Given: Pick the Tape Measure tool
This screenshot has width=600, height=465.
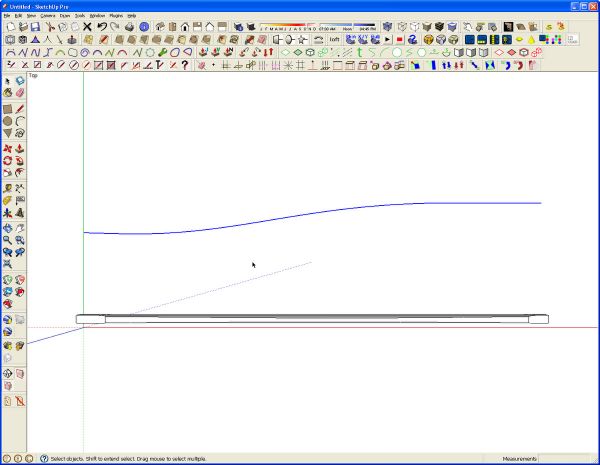Looking at the screenshot, I should (x=8, y=189).
